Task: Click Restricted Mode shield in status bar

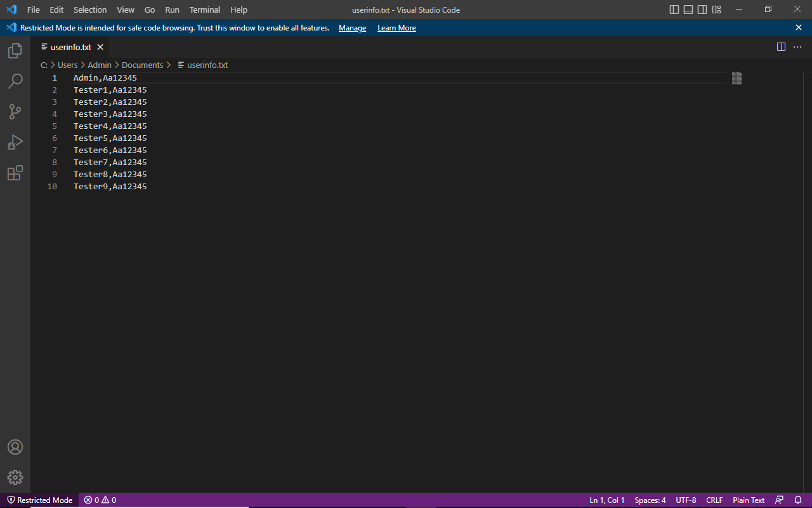Action: pos(39,500)
